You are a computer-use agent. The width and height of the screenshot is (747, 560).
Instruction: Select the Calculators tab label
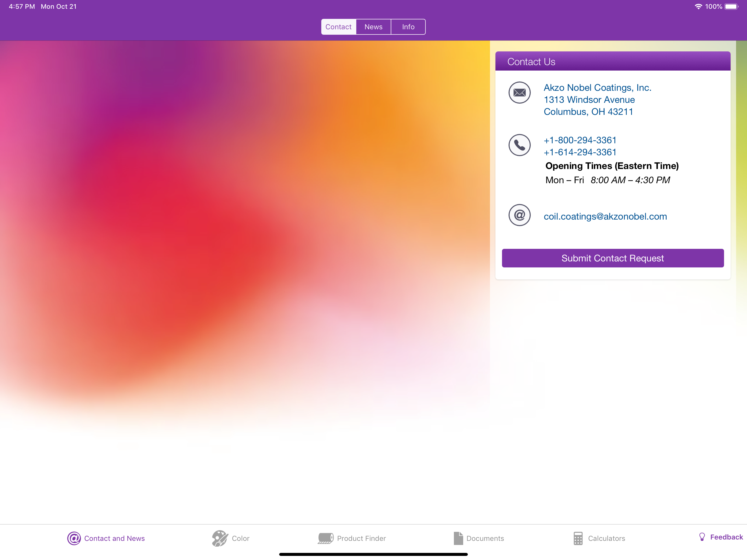[x=606, y=538]
